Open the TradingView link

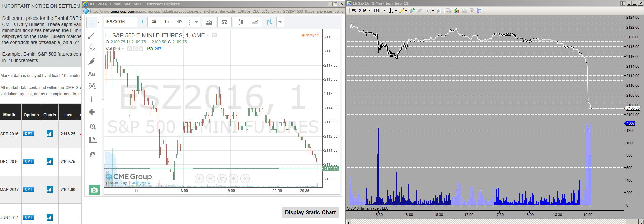(x=139, y=183)
